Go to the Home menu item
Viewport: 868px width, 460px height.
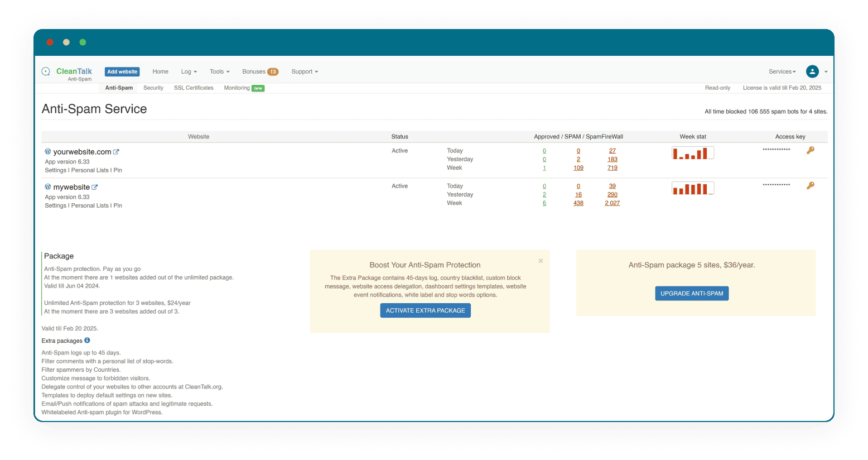point(161,71)
